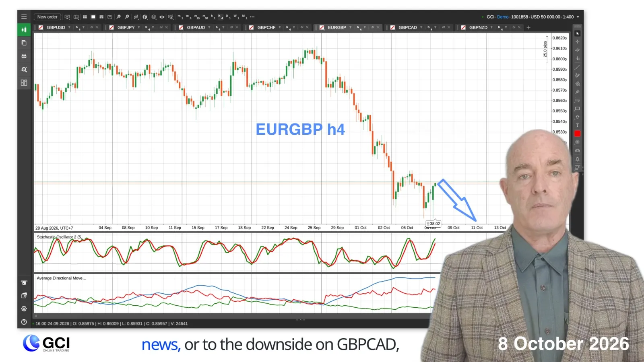The image size is (644, 362).
Task: Open the market search sidebar icon
Action: click(x=24, y=70)
